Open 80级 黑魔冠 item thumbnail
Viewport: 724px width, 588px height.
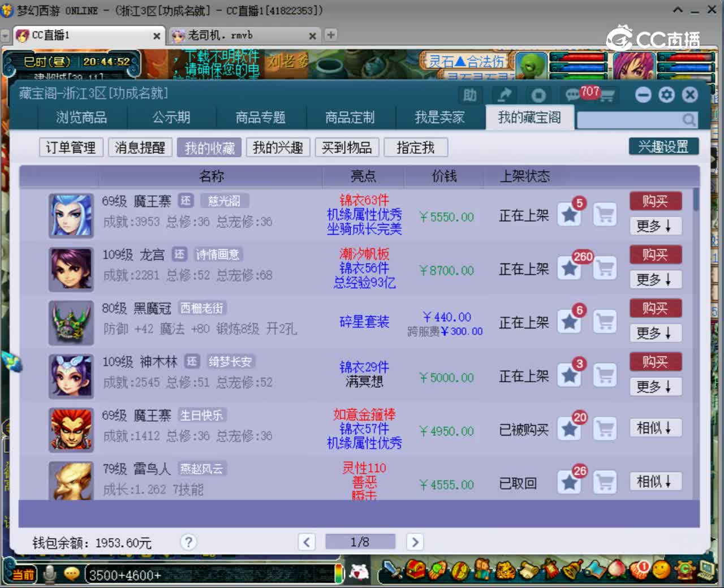[71, 323]
